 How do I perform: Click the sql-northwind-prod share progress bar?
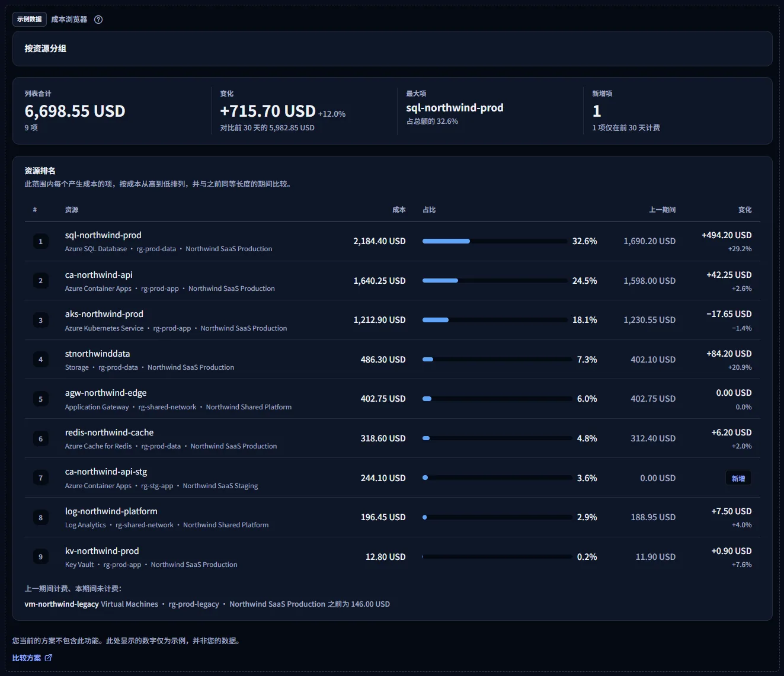pyautogui.click(x=495, y=241)
